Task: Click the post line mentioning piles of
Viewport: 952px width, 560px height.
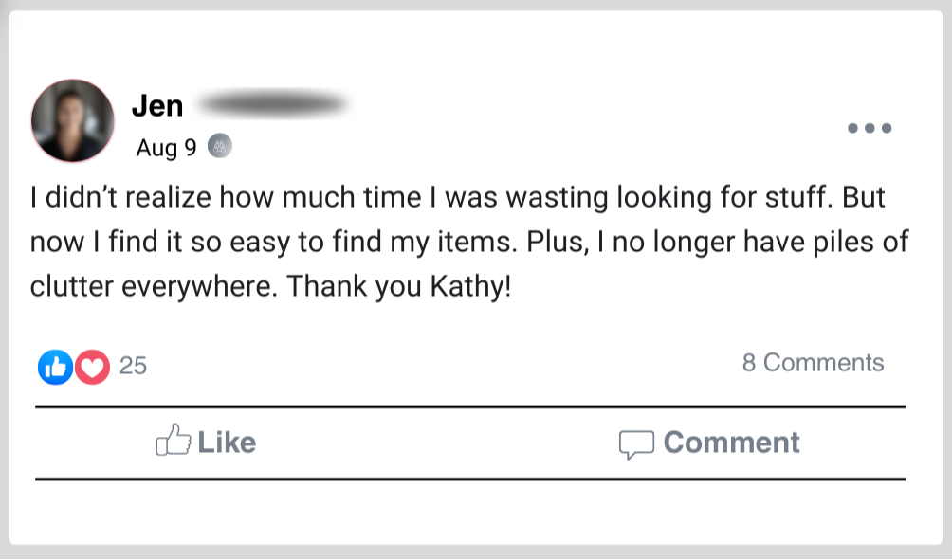Action: click(x=468, y=242)
